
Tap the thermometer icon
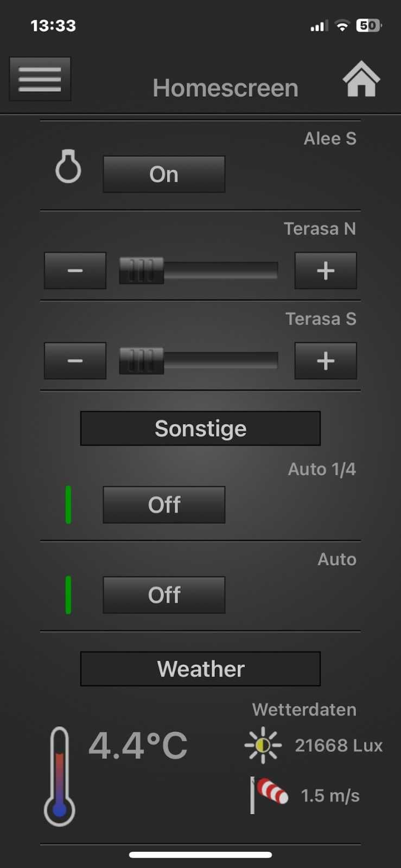60,776
